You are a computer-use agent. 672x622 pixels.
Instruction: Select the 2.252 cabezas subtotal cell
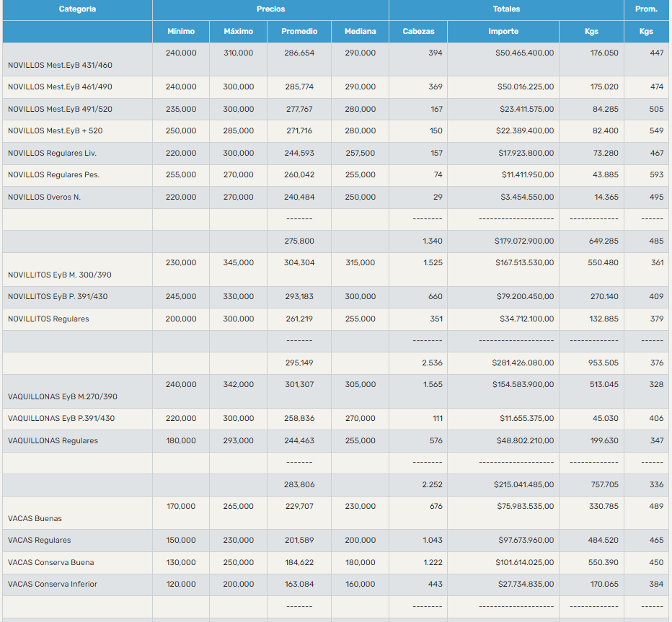[x=432, y=484]
